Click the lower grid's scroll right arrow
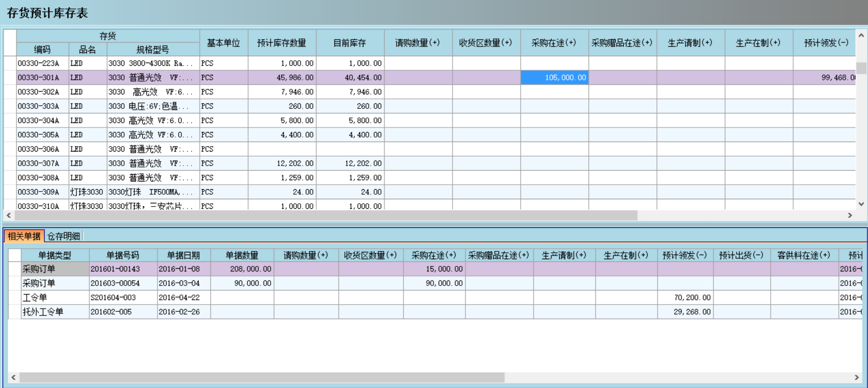868x388 pixels. 857,377
